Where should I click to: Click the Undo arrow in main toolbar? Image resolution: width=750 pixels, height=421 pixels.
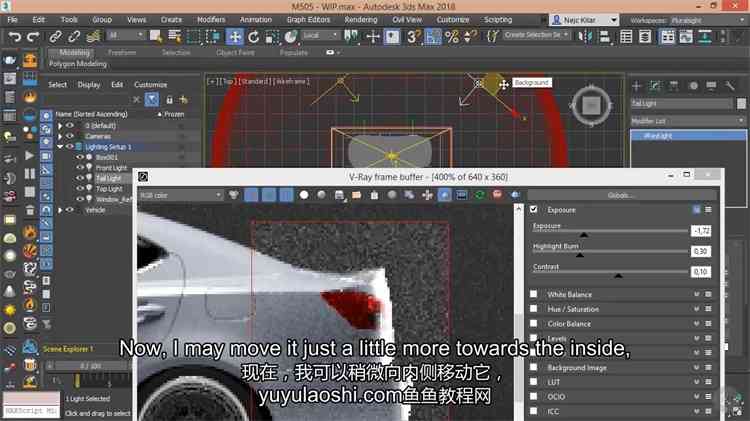14,36
